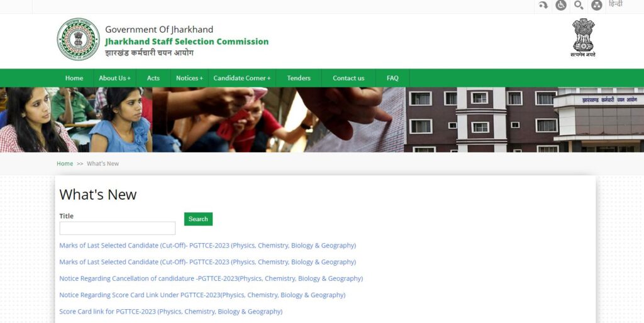
Task: Open the Acts menu item
Action: (153, 78)
